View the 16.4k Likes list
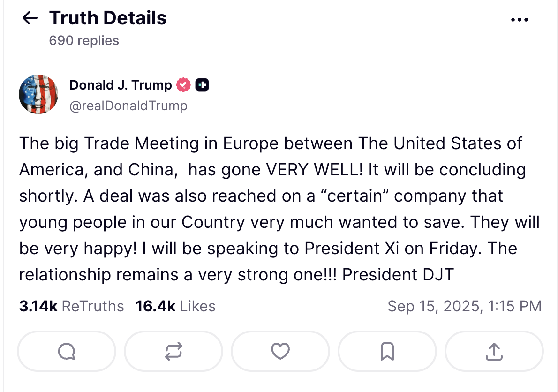The image size is (558, 392). tap(175, 306)
